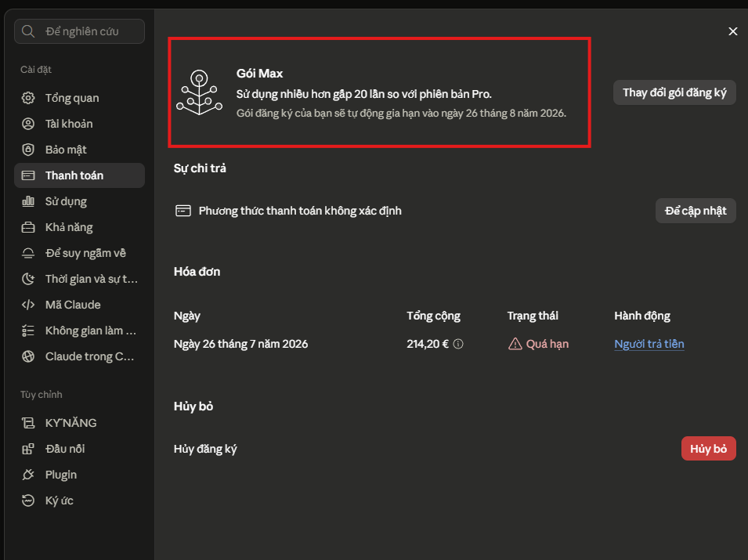Click the list icon beside Không gian làm
The height and width of the screenshot is (560, 748).
[x=28, y=331]
